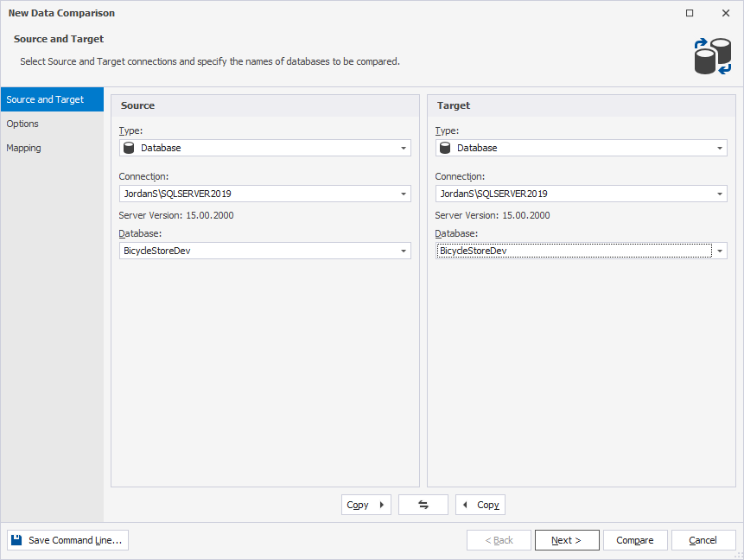This screenshot has height=560, width=744.
Task: Click the database icon in Target Type field
Action: 445,148
